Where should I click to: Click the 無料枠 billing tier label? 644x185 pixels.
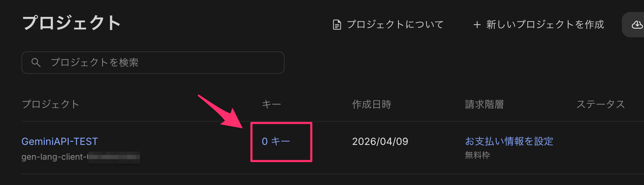coord(477,155)
